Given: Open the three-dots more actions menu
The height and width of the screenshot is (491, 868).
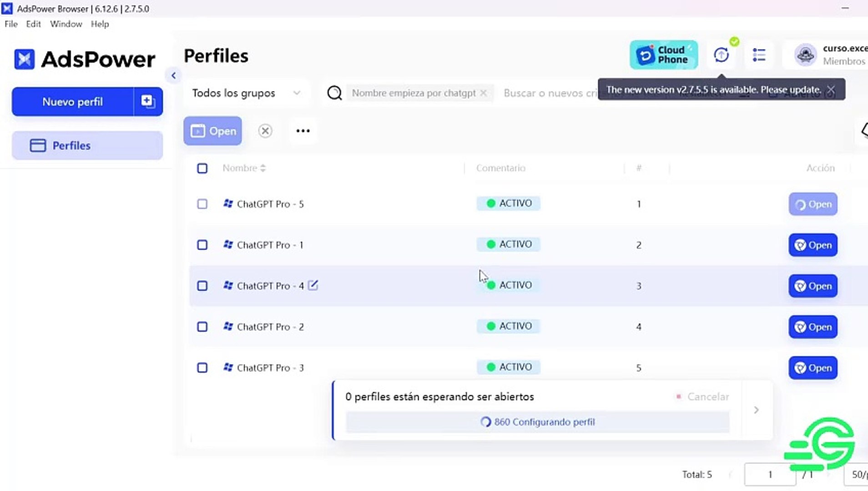Looking at the screenshot, I should coord(303,131).
